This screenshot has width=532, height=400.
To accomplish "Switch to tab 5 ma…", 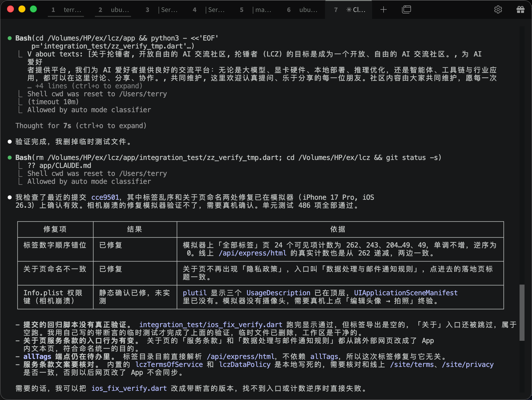I will [255, 10].
